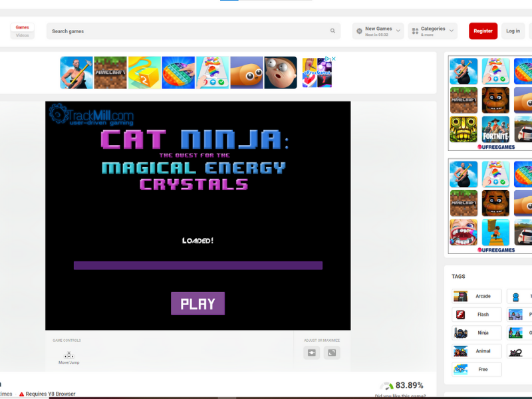Maximize the game with the fullscreen icon
Viewport: 532px width, 399px height.
pos(332,353)
